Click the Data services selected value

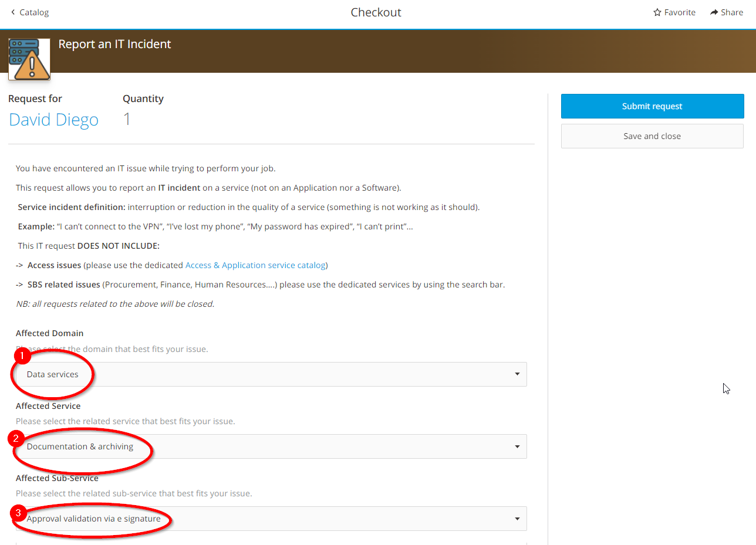click(53, 374)
